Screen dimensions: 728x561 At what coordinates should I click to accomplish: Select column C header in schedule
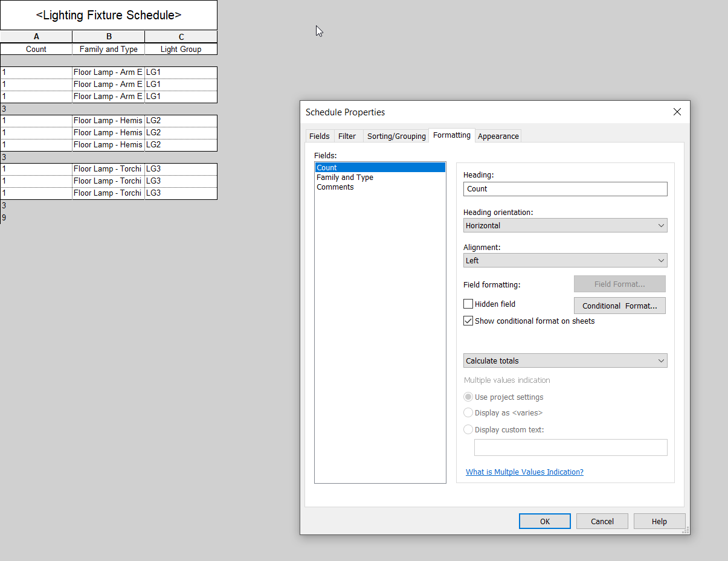[x=181, y=37]
